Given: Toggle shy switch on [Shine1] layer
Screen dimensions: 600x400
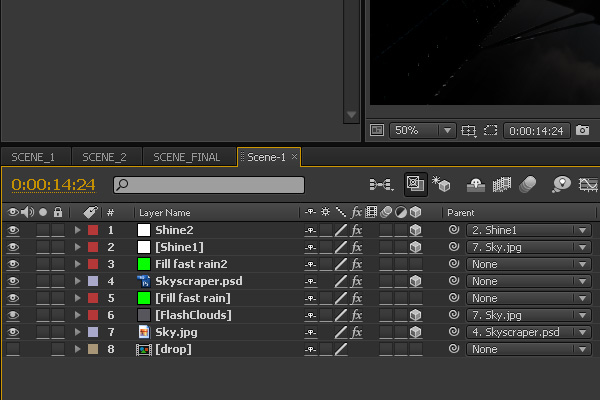Looking at the screenshot, I should (310, 247).
